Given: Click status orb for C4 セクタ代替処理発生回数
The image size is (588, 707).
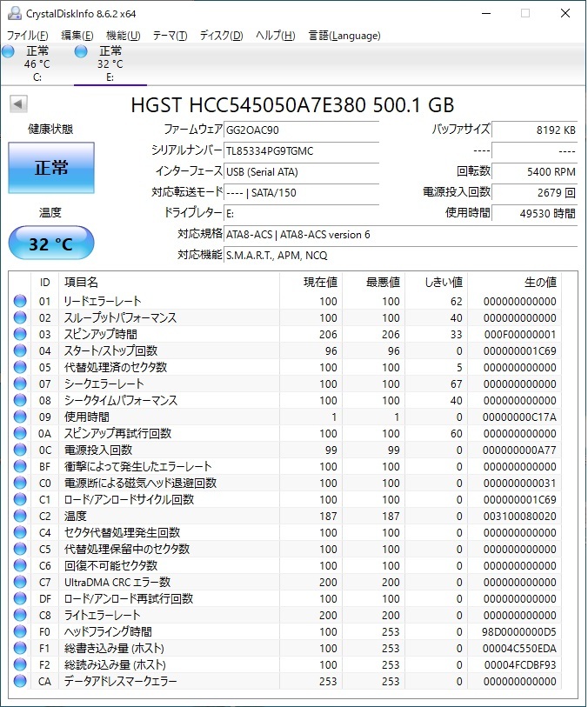Looking at the screenshot, I should [20, 532].
